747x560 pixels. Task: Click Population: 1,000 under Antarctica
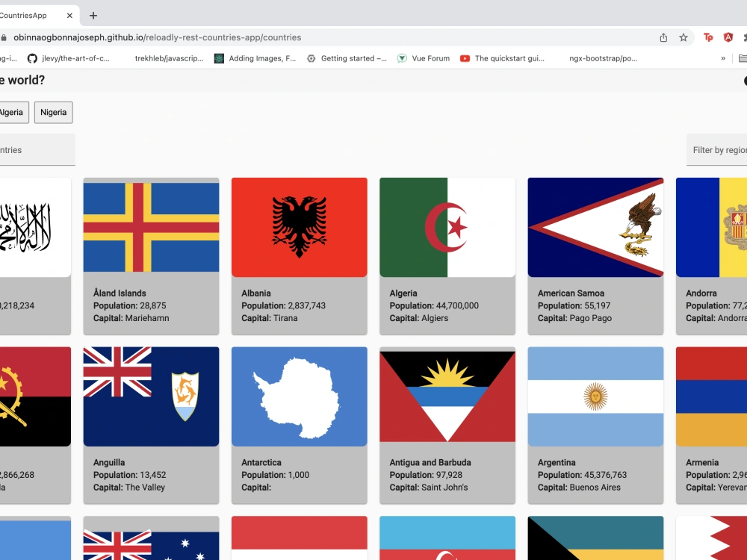point(276,475)
